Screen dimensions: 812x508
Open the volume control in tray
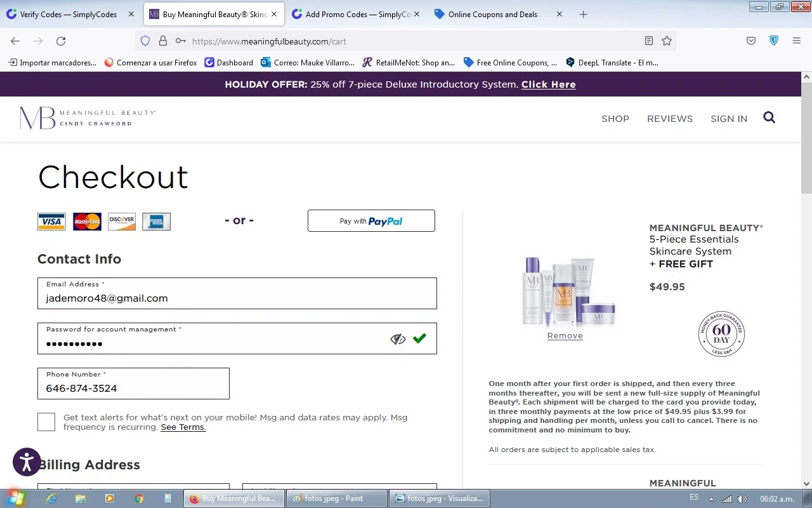coord(742,499)
